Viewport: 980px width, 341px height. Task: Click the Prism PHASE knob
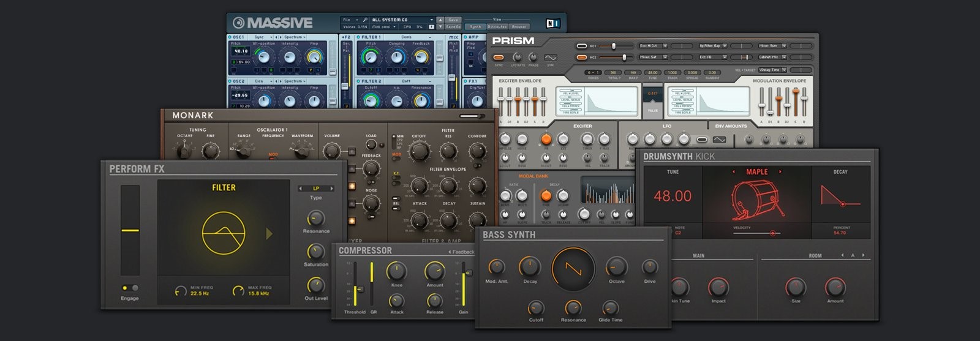pos(533,57)
